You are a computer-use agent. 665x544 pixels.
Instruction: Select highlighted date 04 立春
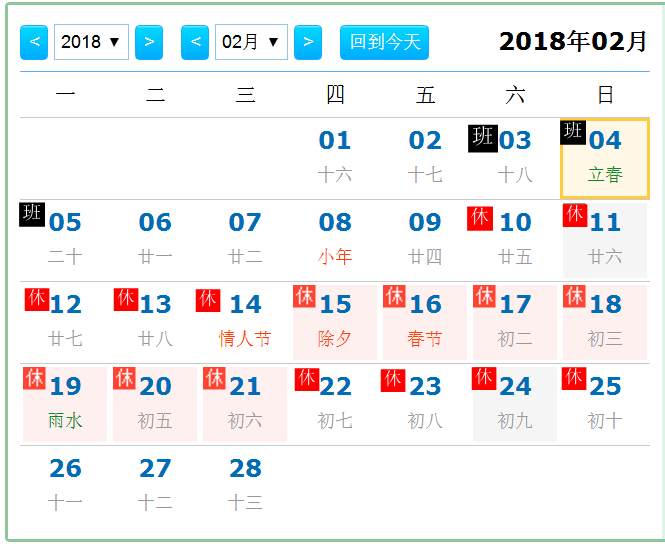(x=605, y=159)
